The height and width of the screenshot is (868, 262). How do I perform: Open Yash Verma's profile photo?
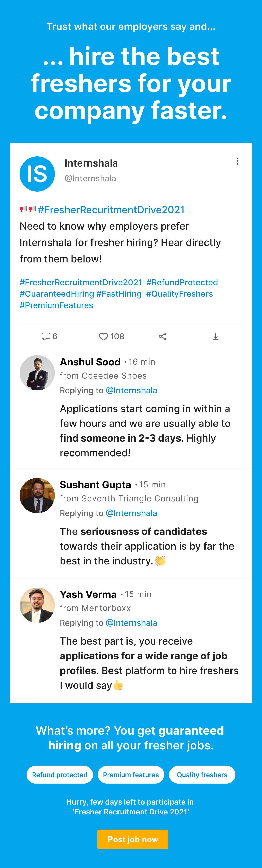coord(37,605)
